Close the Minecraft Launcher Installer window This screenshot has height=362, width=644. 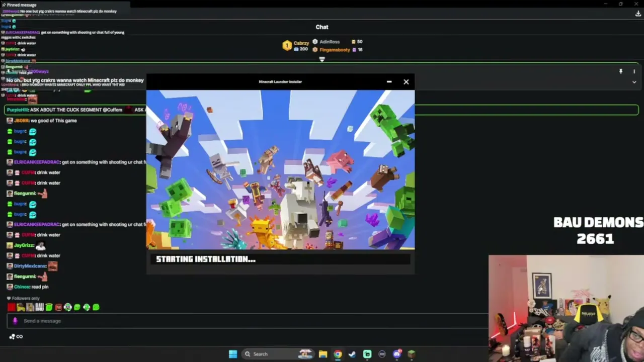(406, 81)
